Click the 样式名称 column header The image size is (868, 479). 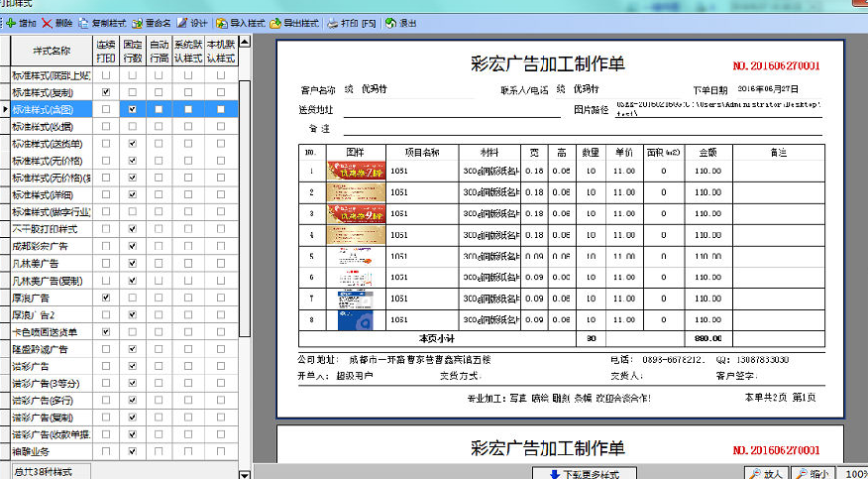pyautogui.click(x=52, y=51)
